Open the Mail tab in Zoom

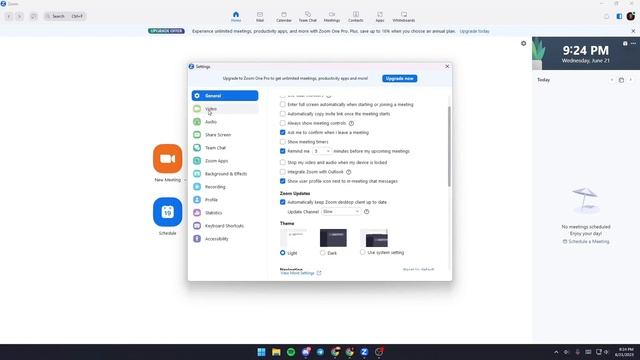tap(260, 17)
